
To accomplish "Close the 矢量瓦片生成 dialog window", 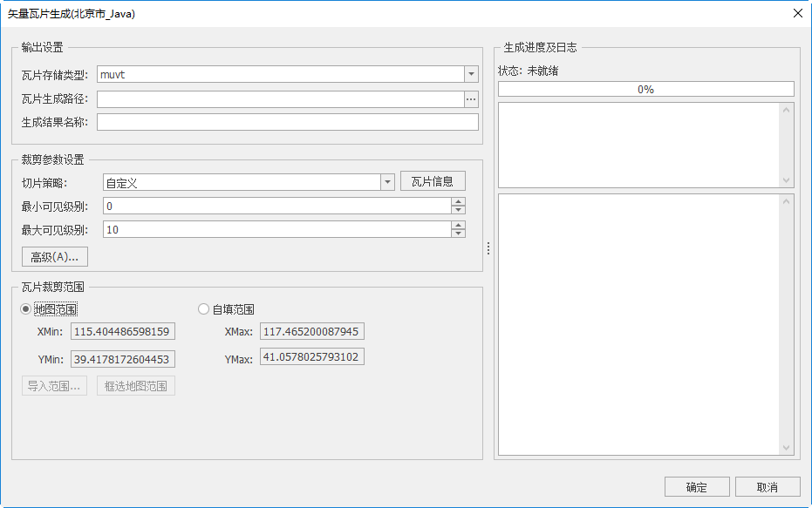I will pos(797,13).
